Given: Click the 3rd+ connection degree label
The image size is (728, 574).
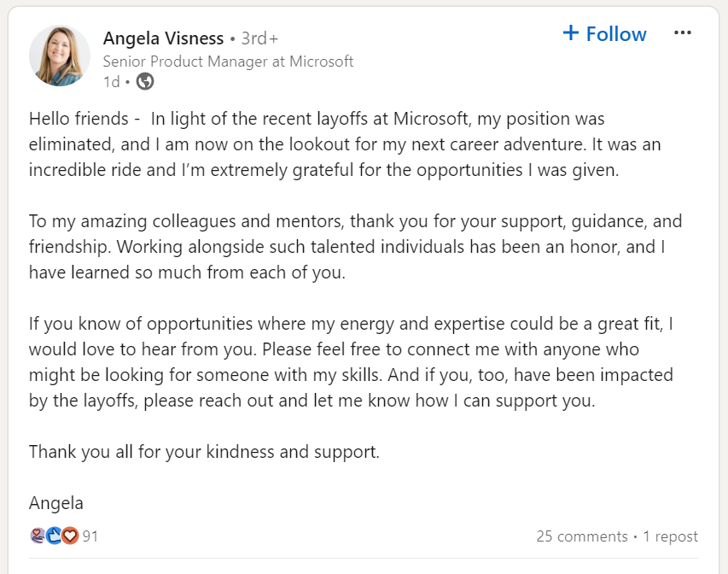Looking at the screenshot, I should click(x=259, y=38).
